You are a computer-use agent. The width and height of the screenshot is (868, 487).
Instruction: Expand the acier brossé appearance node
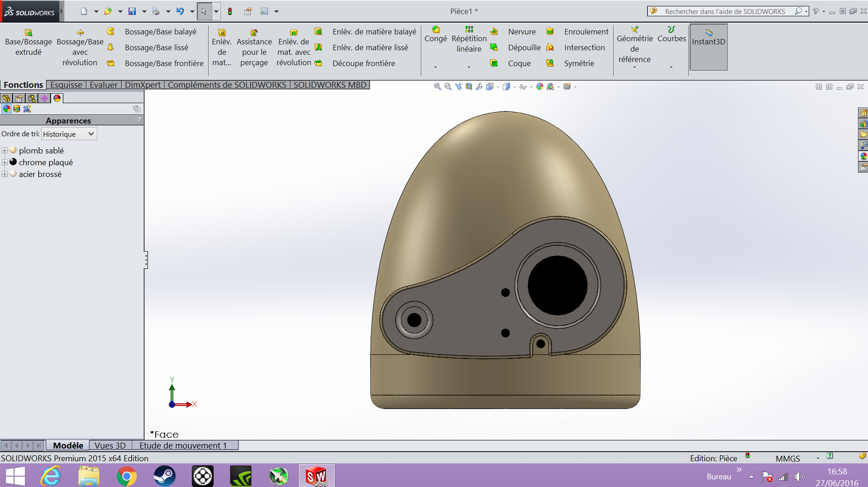[5, 174]
